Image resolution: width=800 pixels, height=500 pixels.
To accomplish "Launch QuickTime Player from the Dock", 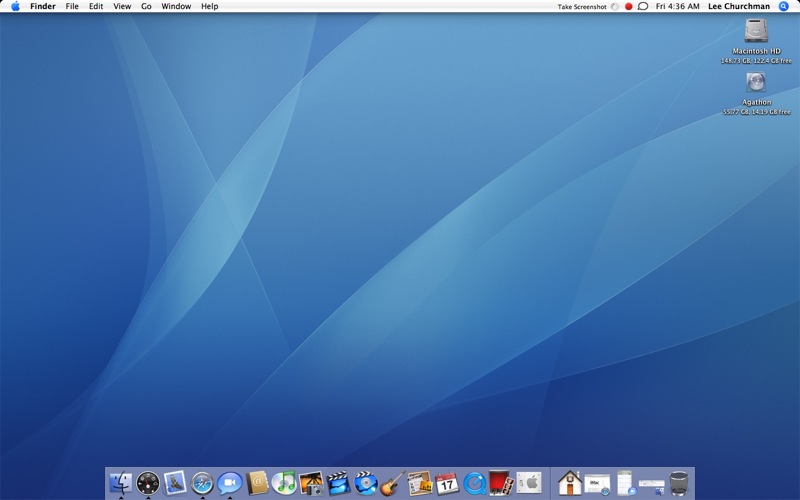I will point(474,483).
